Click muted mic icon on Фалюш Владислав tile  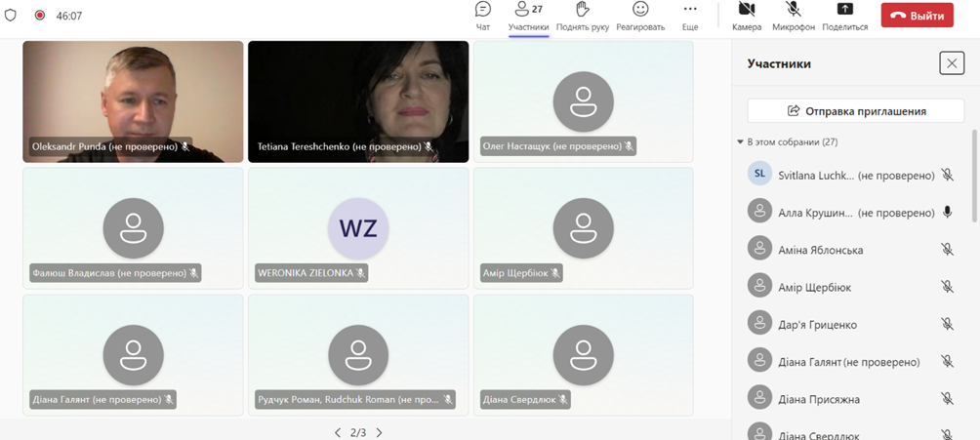193,273
